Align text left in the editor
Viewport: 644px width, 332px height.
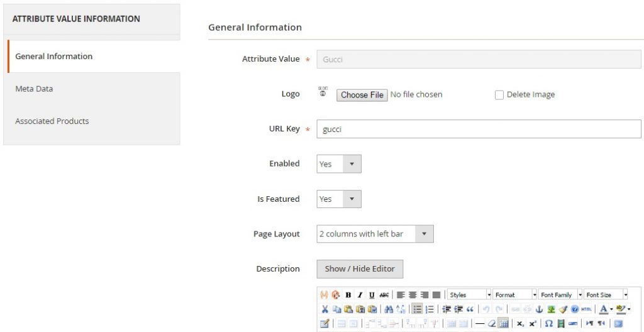pos(401,295)
